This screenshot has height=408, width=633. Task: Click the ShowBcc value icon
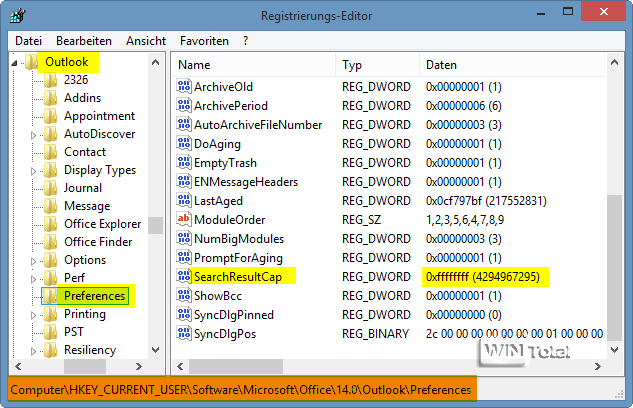click(x=184, y=295)
